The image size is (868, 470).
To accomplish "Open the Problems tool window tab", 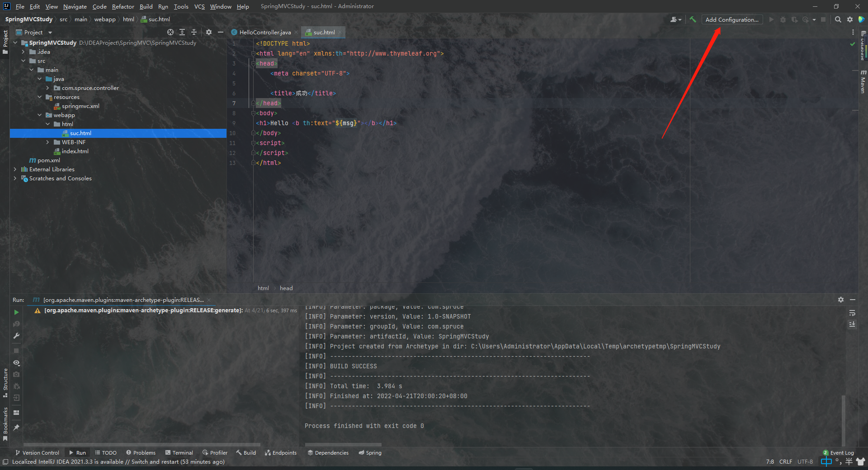I will 141,452.
